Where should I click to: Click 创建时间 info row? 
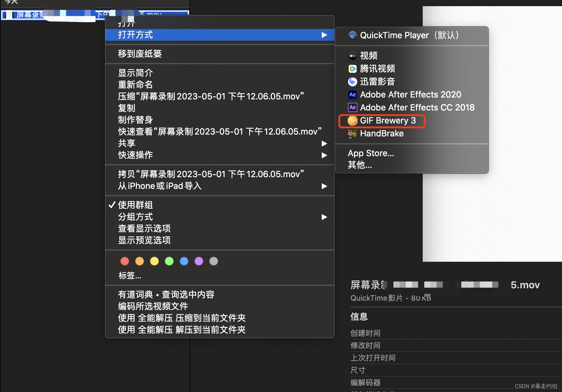[456, 333]
